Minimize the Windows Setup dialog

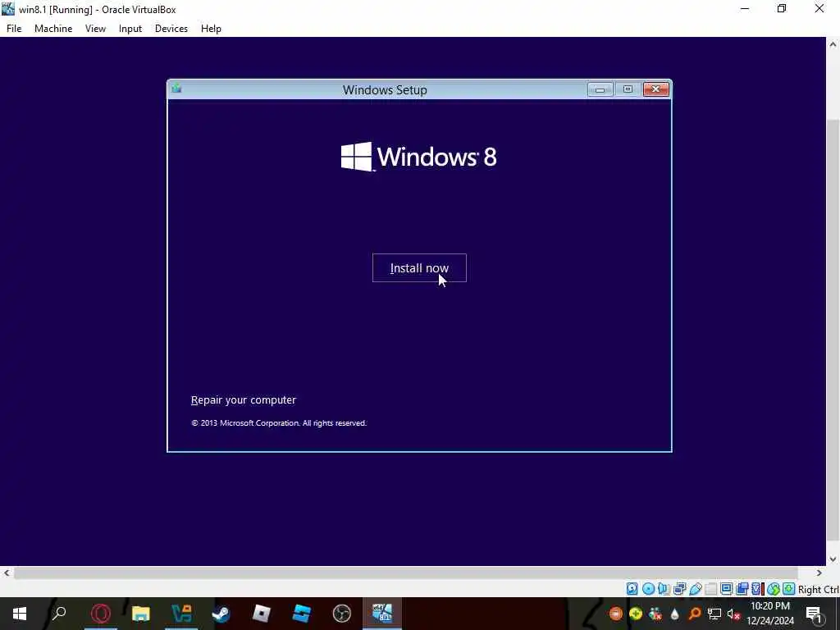pyautogui.click(x=600, y=89)
